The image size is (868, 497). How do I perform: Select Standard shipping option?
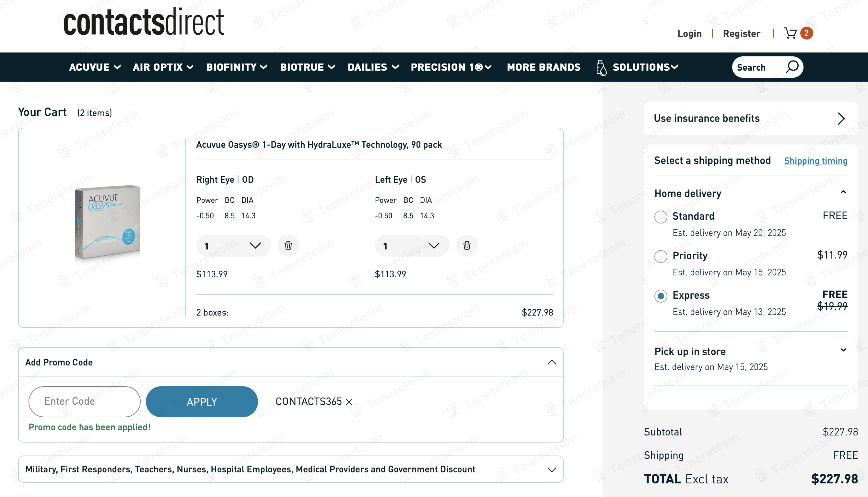click(661, 217)
